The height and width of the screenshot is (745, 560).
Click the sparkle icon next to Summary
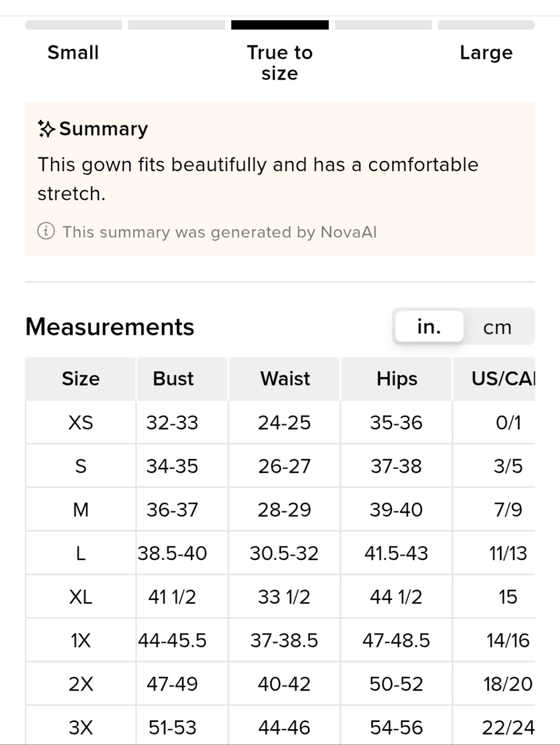46,129
